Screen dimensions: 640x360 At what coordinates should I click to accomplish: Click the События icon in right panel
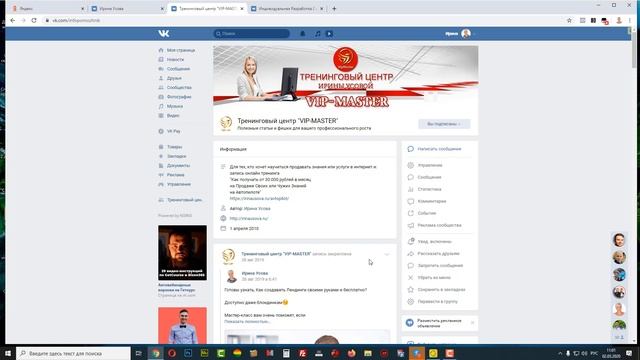411,213
